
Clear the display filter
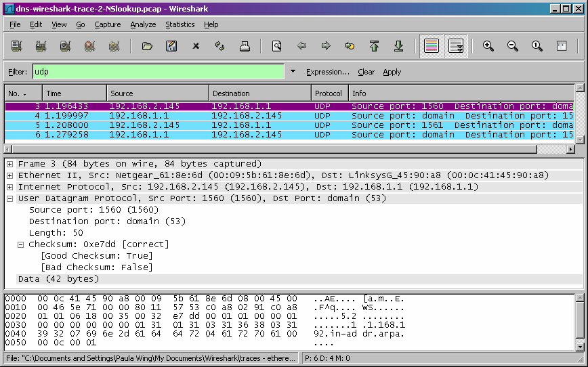[x=366, y=72]
